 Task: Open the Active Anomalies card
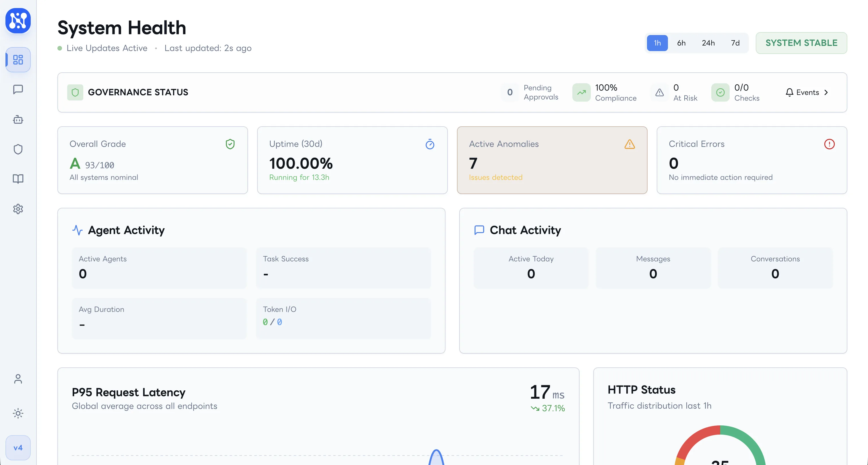(x=552, y=160)
